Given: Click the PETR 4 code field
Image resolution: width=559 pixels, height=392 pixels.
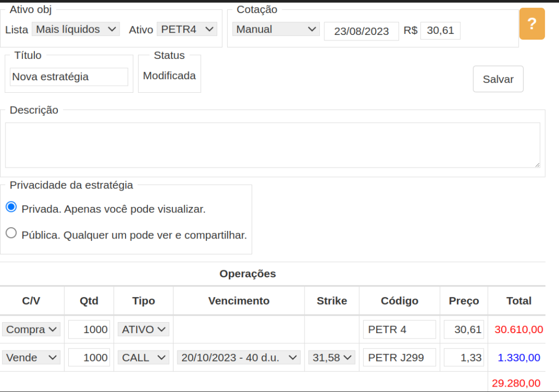Looking at the screenshot, I should click(399, 329).
